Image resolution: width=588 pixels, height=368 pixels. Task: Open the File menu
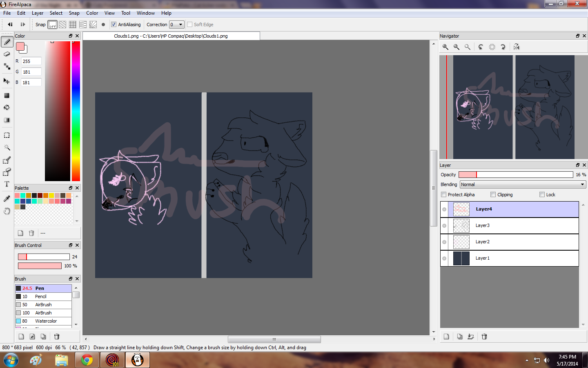7,13
